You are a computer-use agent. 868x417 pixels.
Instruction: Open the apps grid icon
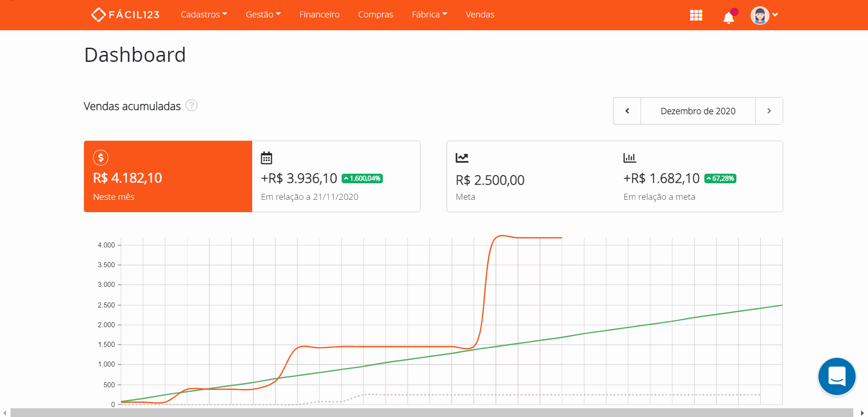click(x=696, y=15)
